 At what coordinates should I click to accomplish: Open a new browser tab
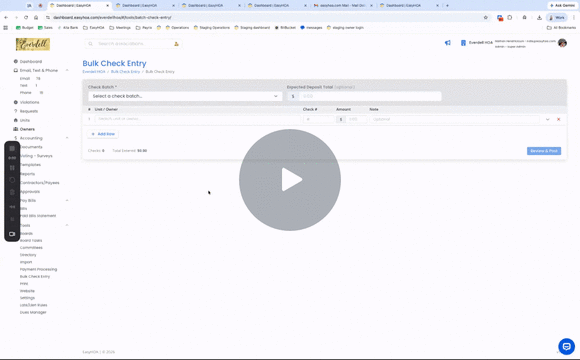coord(447,6)
